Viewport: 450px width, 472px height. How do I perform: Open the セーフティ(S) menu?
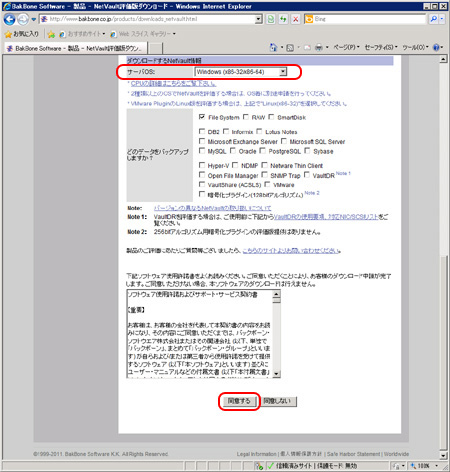click(x=381, y=48)
